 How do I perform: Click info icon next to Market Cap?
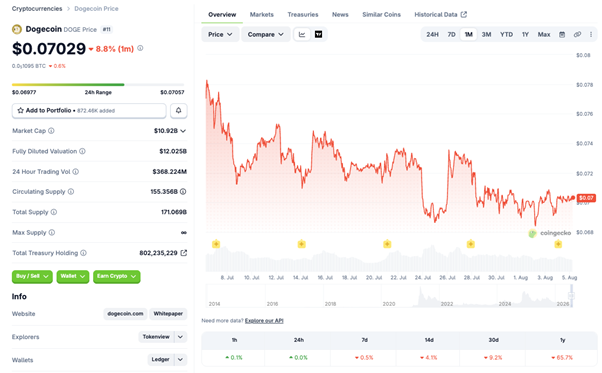[x=51, y=131]
